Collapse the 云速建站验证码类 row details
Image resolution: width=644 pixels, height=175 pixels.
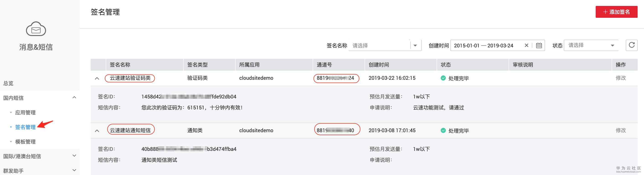[x=97, y=79]
